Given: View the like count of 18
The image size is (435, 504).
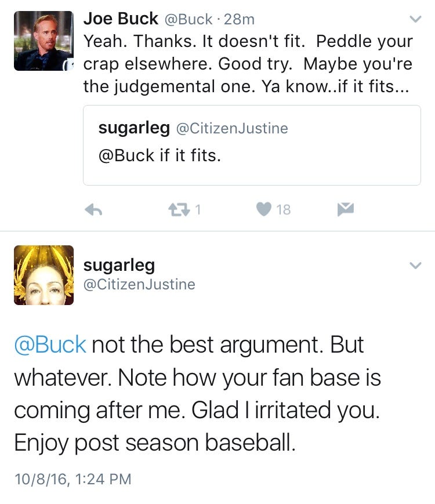Looking at the screenshot, I should click(283, 210).
